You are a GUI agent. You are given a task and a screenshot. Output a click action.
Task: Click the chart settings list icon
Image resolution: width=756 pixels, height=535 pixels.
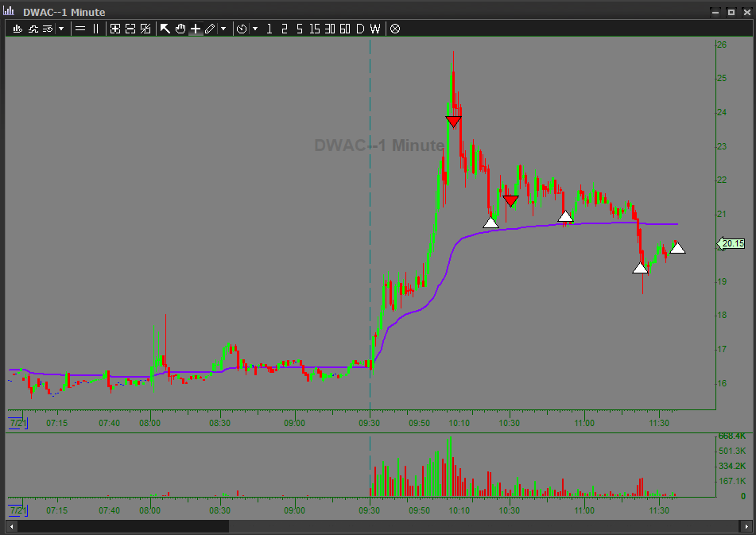click(47, 29)
